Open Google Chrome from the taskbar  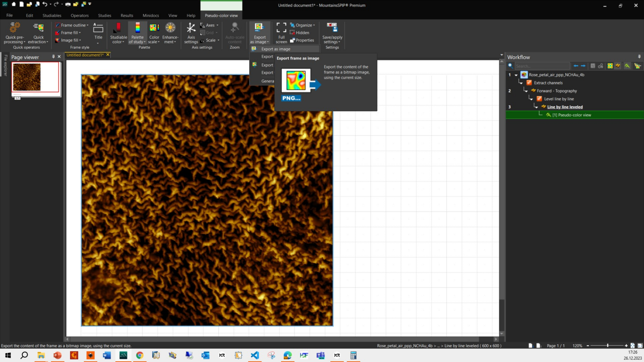[139, 355]
